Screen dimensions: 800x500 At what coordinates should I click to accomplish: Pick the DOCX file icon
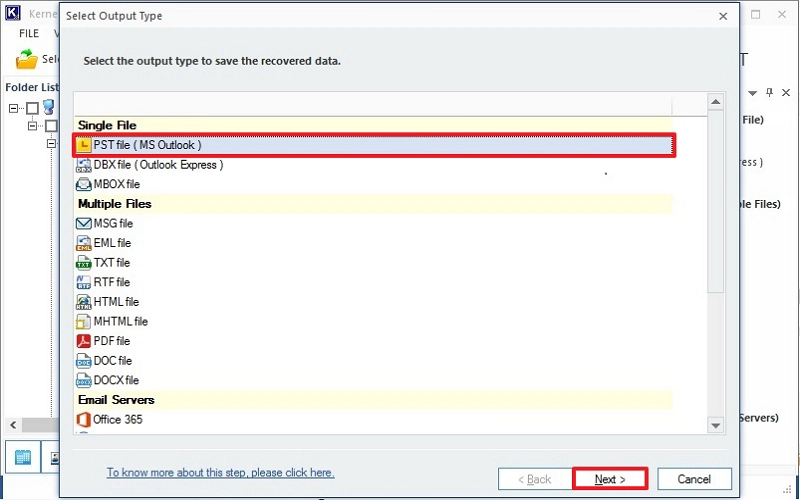click(85, 381)
